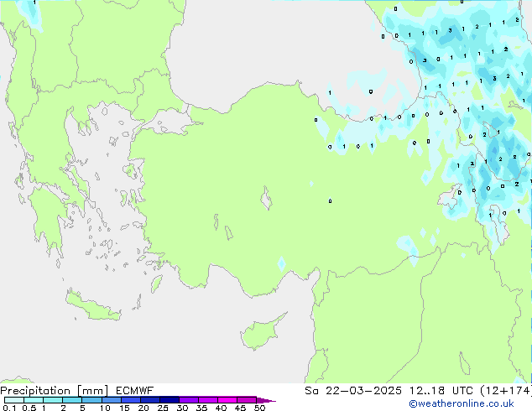Screen dimensions: 532x411
Task: Select the 0.5–1 mm legend swatch
Action: tap(34, 400)
